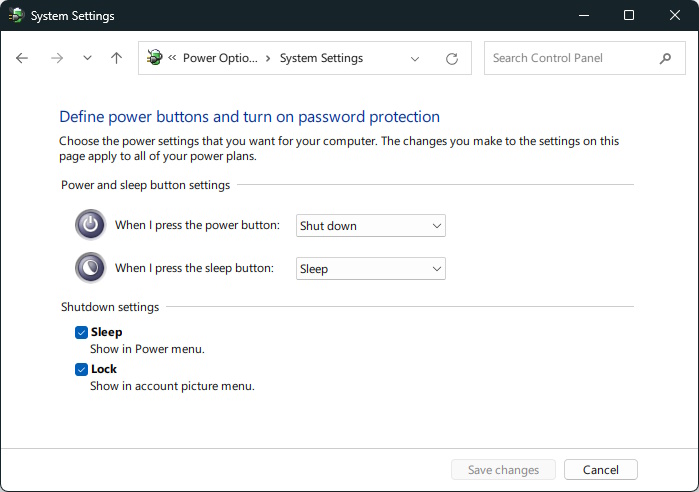Viewport: 699px width, 492px height.
Task: Open the sleep button action dropdown
Action: [371, 269]
